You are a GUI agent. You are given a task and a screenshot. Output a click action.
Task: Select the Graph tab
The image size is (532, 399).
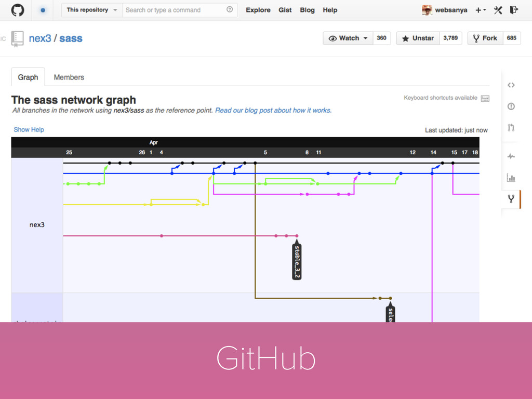tap(28, 77)
